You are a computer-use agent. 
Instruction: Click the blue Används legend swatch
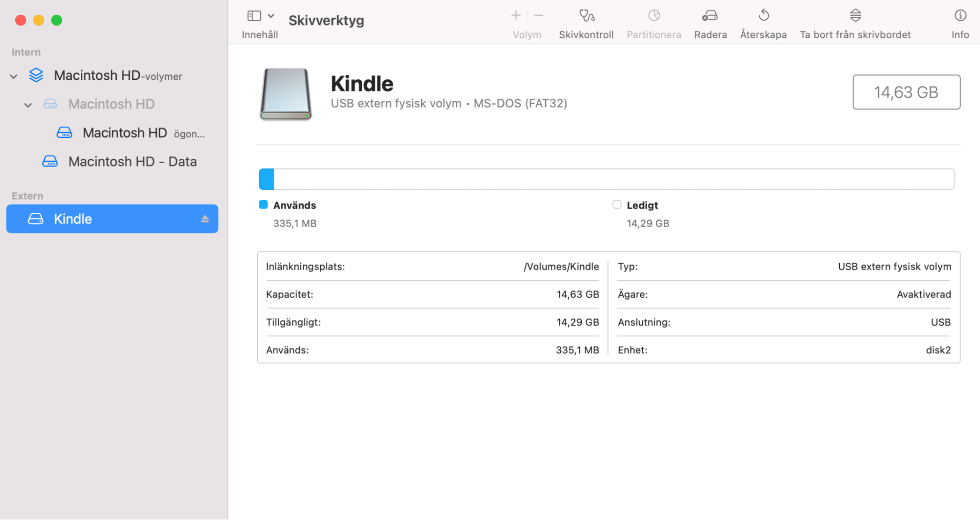coord(263,204)
